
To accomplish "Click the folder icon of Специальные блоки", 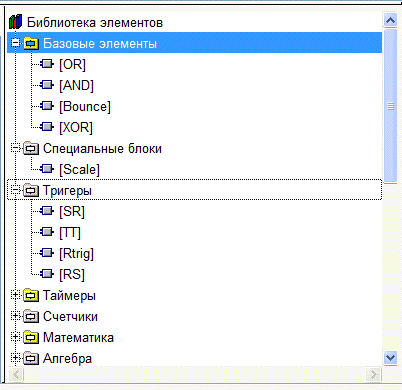I will click(31, 148).
